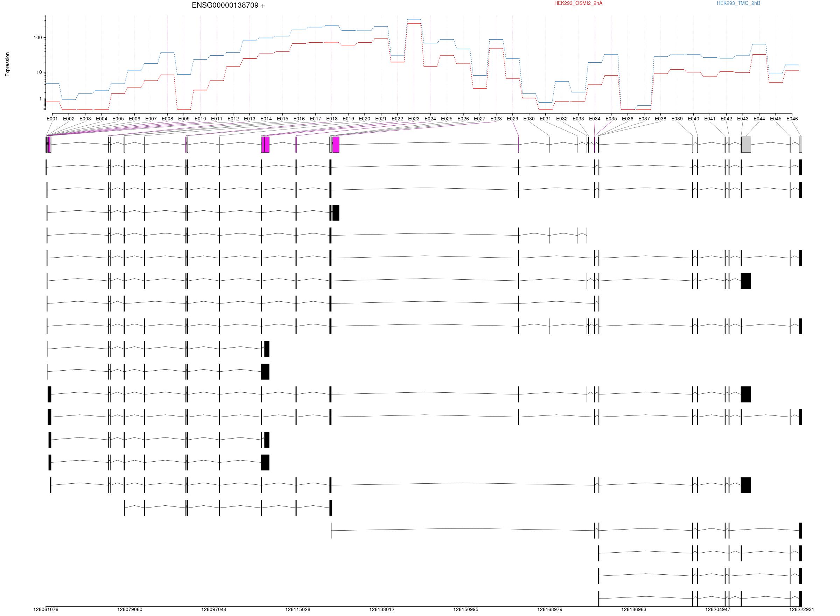Screen dimensions: 840x616
Task: Select exon label E020
Action: pyautogui.click(x=365, y=119)
